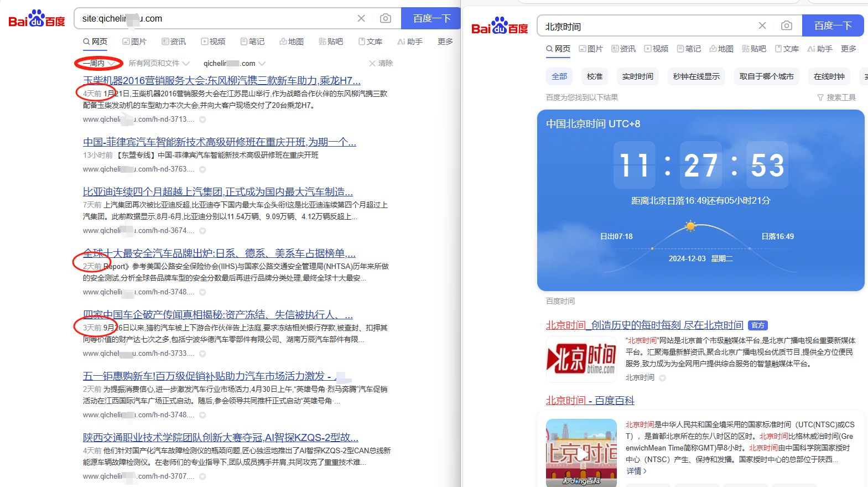Open 更多 menu in the right window
The width and height of the screenshot is (868, 487).
tap(849, 49)
